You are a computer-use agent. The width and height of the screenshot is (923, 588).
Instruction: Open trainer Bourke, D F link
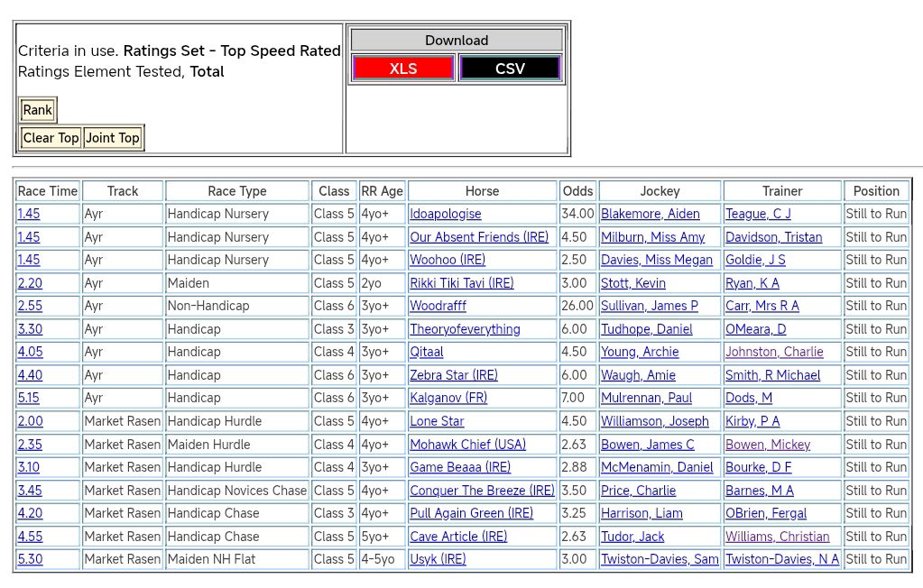click(x=758, y=467)
